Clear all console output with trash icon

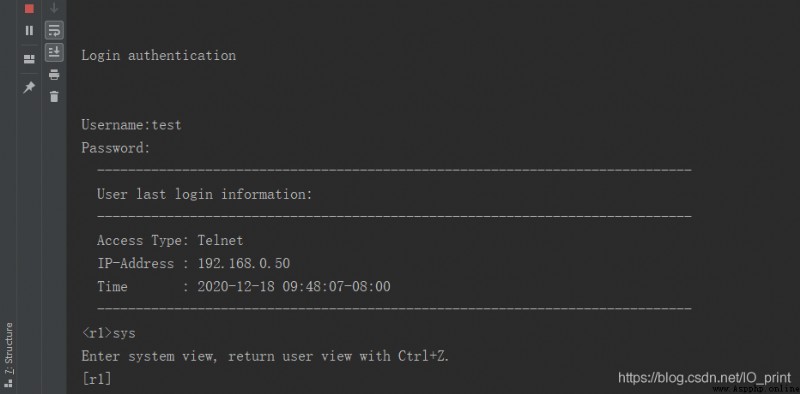(54, 96)
